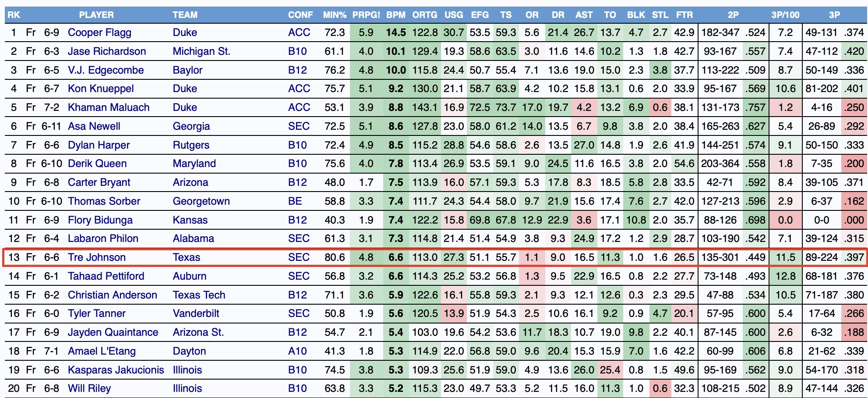Sort by TS column header
The width and height of the screenshot is (868, 398).
tap(506, 15)
